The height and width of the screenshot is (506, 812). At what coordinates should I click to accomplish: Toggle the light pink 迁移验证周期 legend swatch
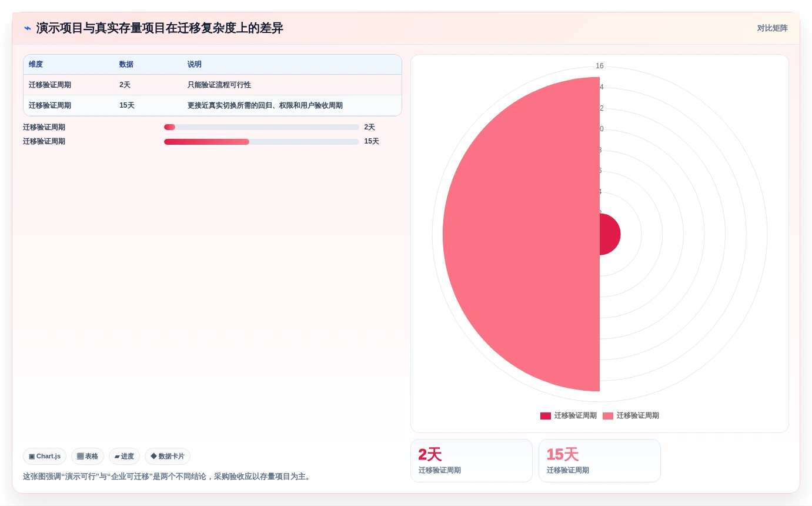[x=608, y=416]
